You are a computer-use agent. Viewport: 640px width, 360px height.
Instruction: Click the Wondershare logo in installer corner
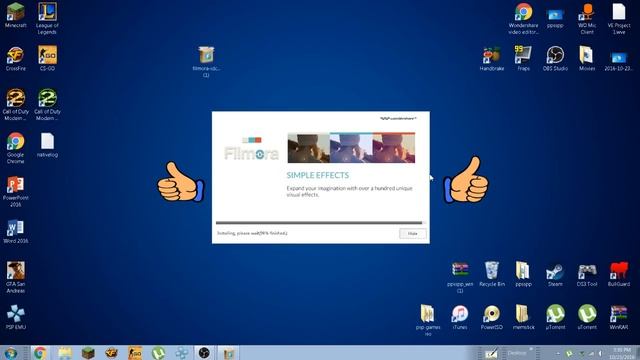398,118
